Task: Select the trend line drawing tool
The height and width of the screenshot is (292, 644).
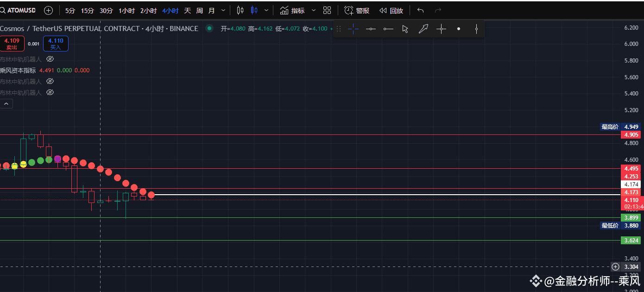Action: [x=423, y=29]
